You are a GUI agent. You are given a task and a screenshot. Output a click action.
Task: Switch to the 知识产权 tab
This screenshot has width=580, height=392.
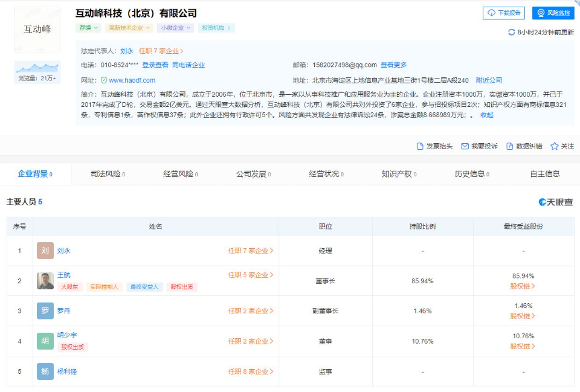click(x=399, y=174)
